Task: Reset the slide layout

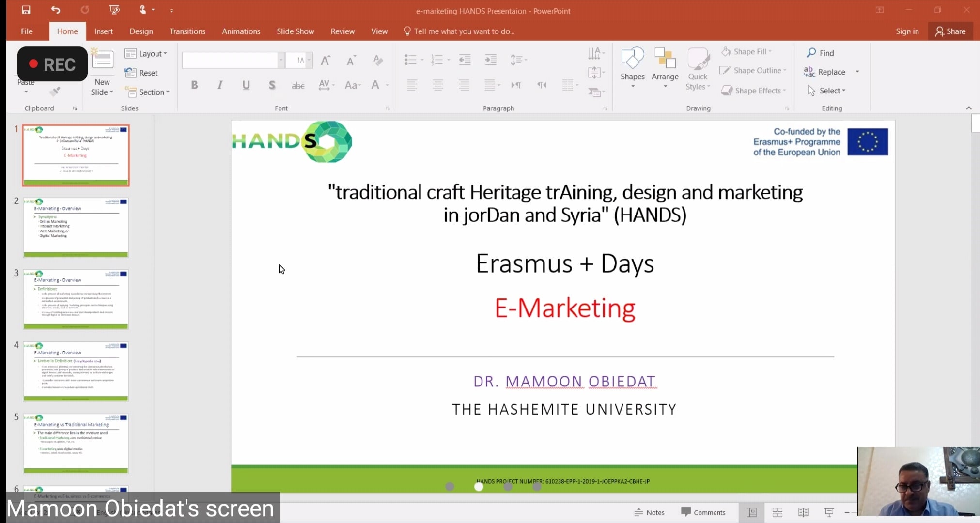Action: pos(141,73)
